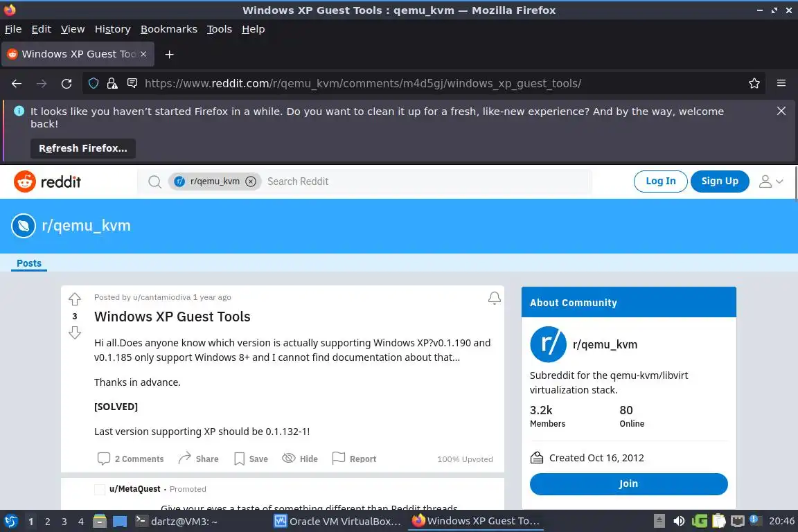The image size is (798, 532).
Task: Click the Windows XP Guest Tools post title
Action: click(x=172, y=317)
